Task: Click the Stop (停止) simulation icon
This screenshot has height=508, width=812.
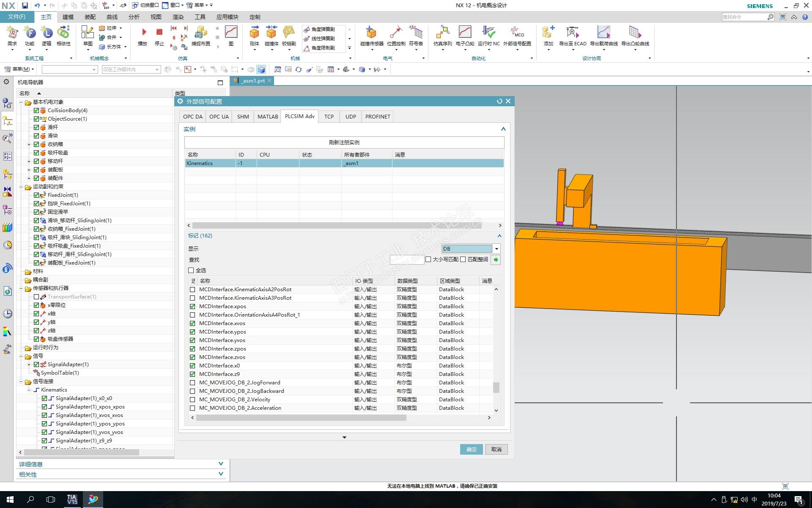Action: [x=159, y=33]
